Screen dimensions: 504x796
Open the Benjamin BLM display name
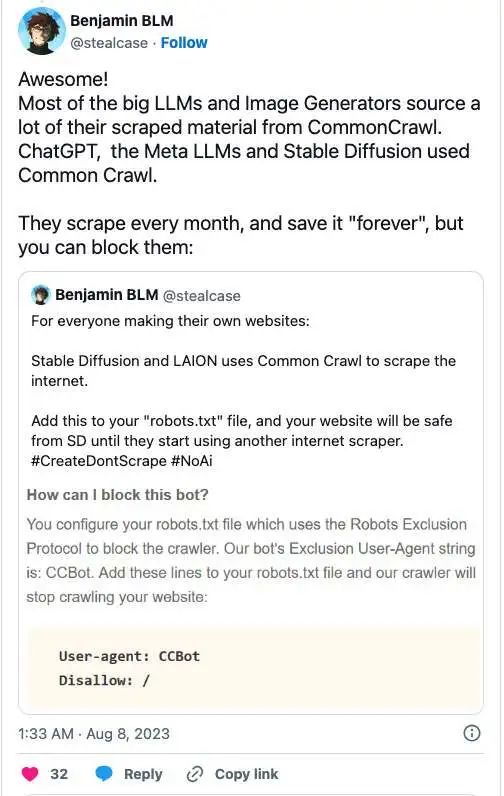point(122,21)
